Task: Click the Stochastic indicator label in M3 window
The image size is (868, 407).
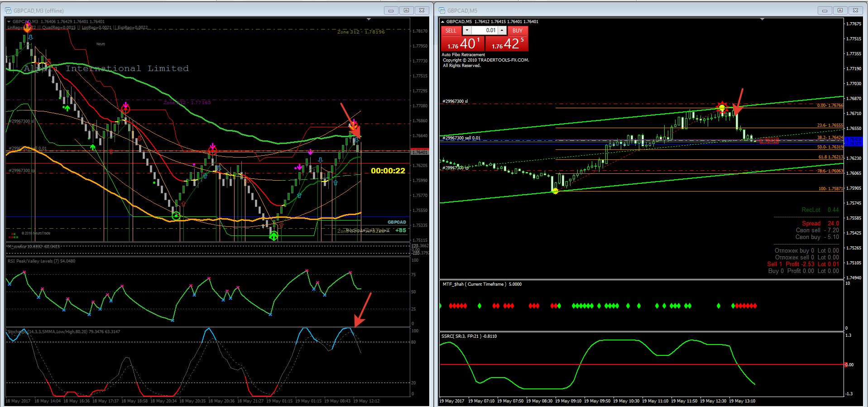Action: click(64, 332)
